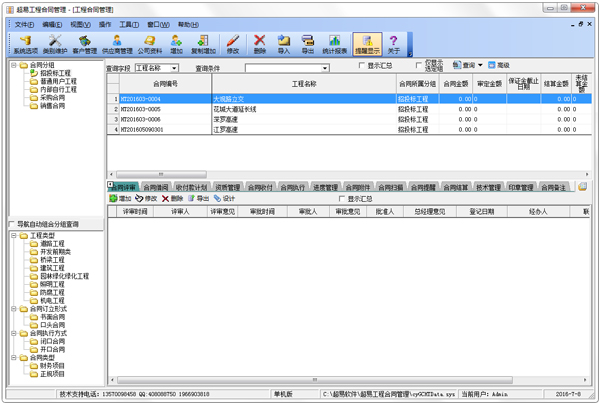Click the 查询 (query) icon button
Image resolution: width=600 pixels, height=404 pixels.
464,65
